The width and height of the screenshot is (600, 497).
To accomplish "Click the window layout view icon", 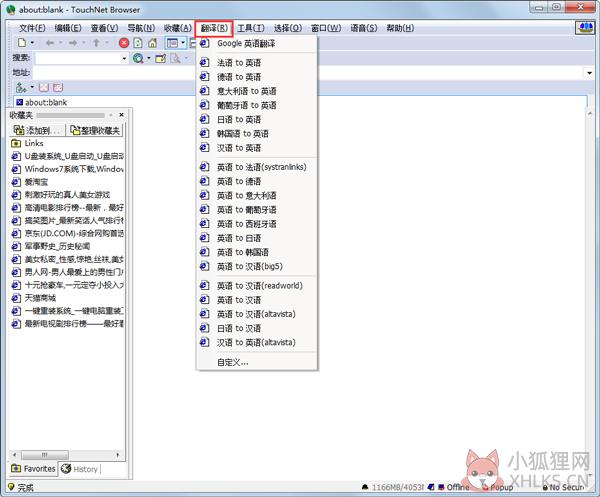I will [172, 43].
